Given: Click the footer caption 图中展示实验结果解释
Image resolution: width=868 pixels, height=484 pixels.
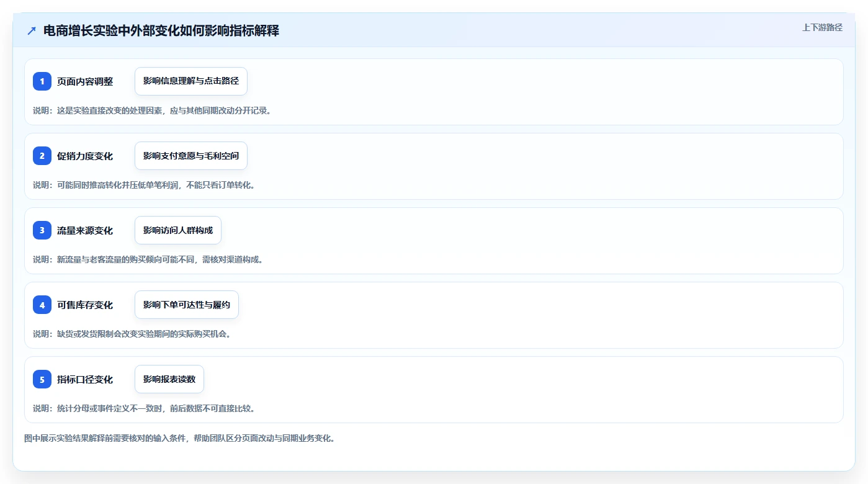Looking at the screenshot, I should tap(180, 438).
